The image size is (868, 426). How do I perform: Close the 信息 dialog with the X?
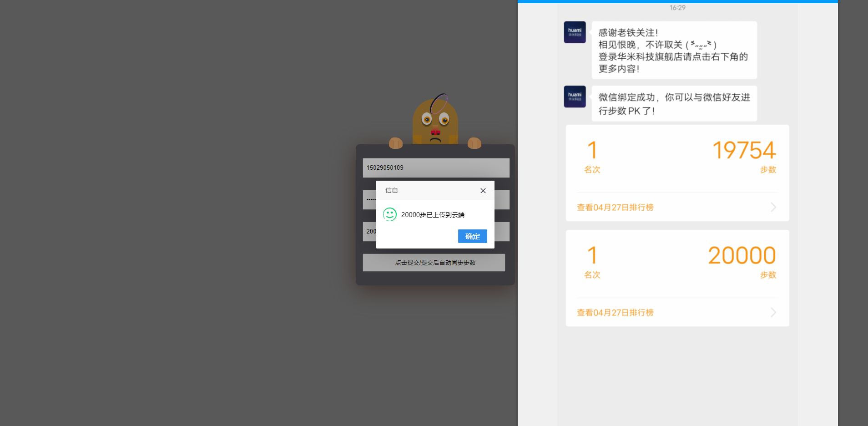pos(483,191)
